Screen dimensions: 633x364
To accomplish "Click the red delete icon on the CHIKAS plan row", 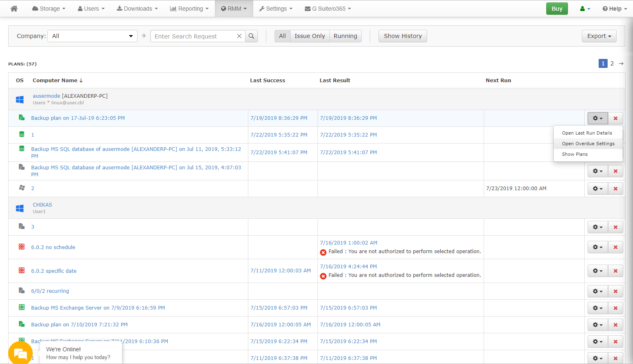I will (615, 227).
